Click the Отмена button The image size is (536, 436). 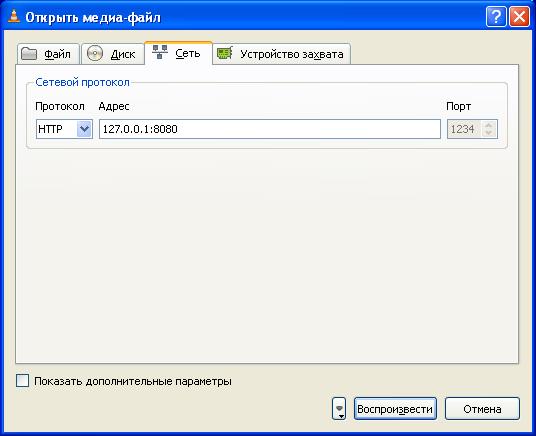(x=482, y=409)
